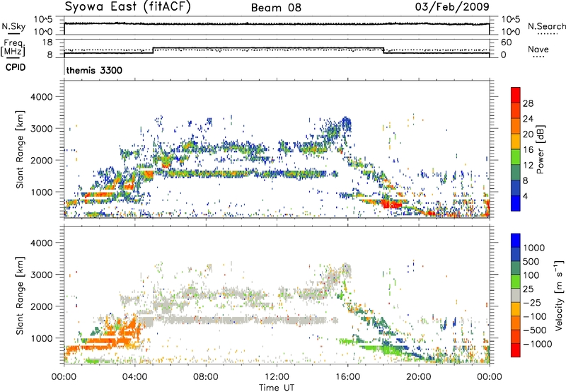Viewport: 566px width, 392px height.
Task: Click the "-500" tick on Velocity color bar
Action: [534, 330]
